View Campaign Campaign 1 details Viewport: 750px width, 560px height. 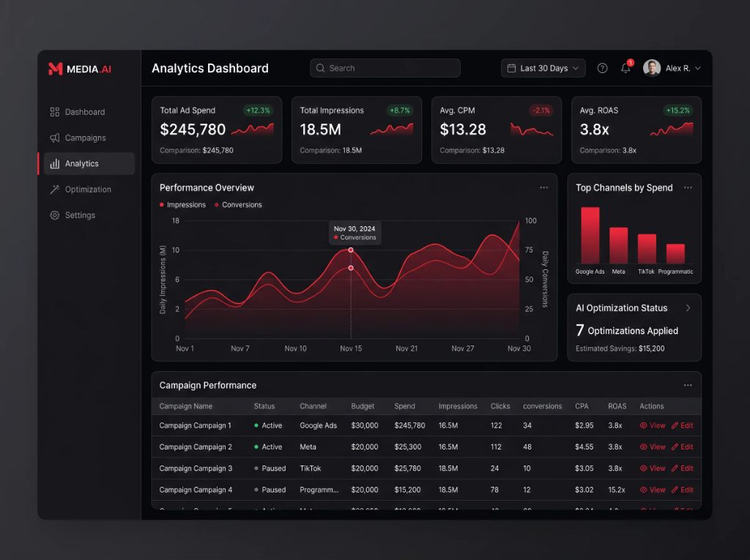point(653,425)
